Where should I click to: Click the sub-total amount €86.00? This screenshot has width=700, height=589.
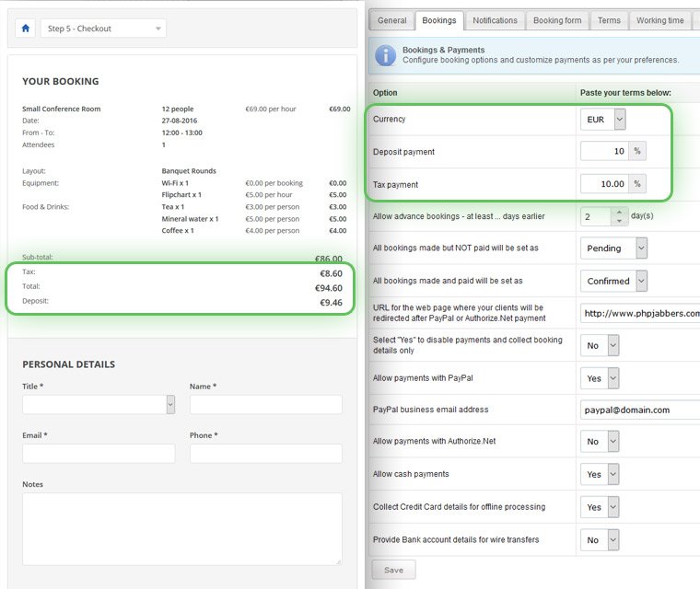point(329,259)
